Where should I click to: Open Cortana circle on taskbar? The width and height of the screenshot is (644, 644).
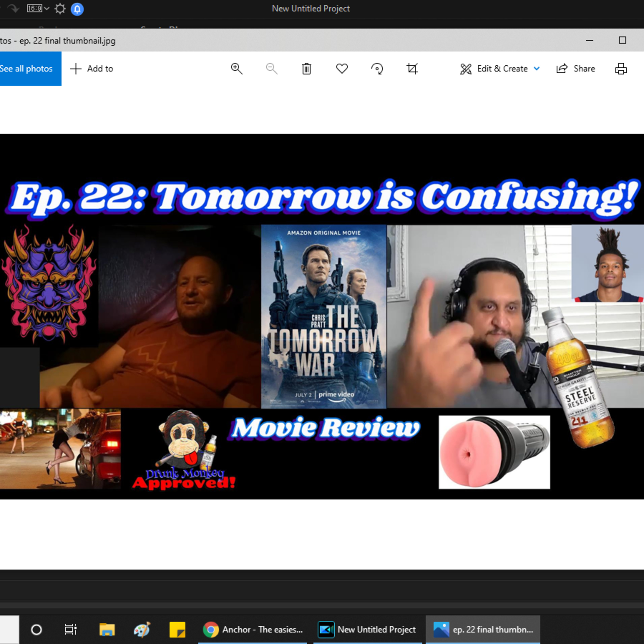tap(36, 630)
